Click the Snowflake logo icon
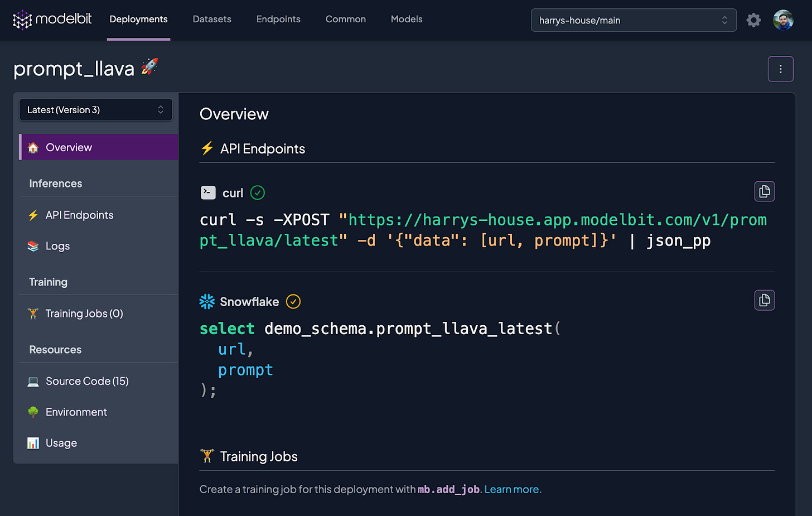This screenshot has height=516, width=812. [207, 302]
